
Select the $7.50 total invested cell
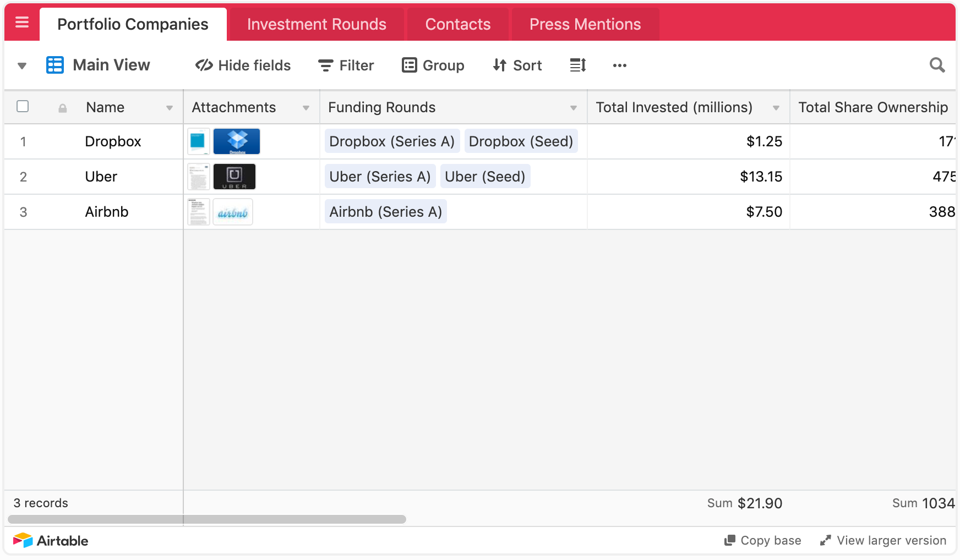click(689, 212)
